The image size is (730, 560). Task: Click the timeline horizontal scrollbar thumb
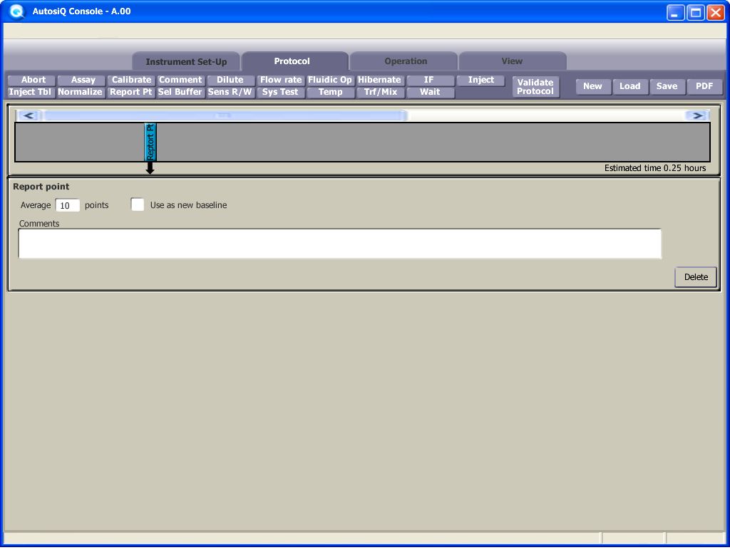click(225, 115)
